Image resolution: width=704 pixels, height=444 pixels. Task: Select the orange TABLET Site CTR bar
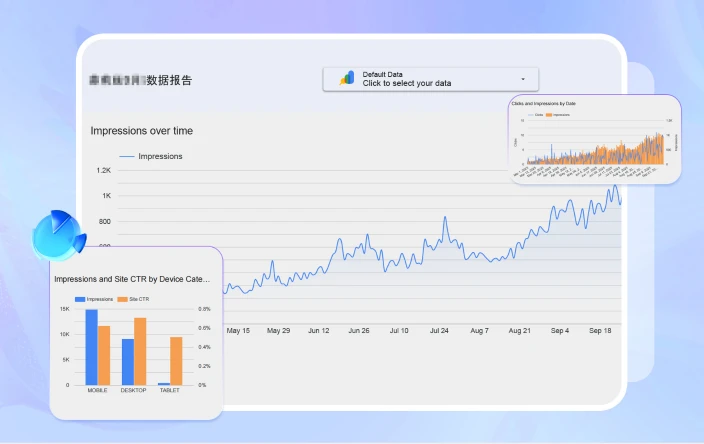pyautogui.click(x=176, y=361)
